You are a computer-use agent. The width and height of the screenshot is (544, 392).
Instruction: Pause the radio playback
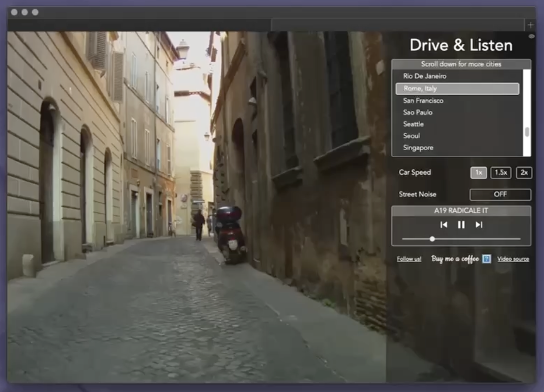461,225
